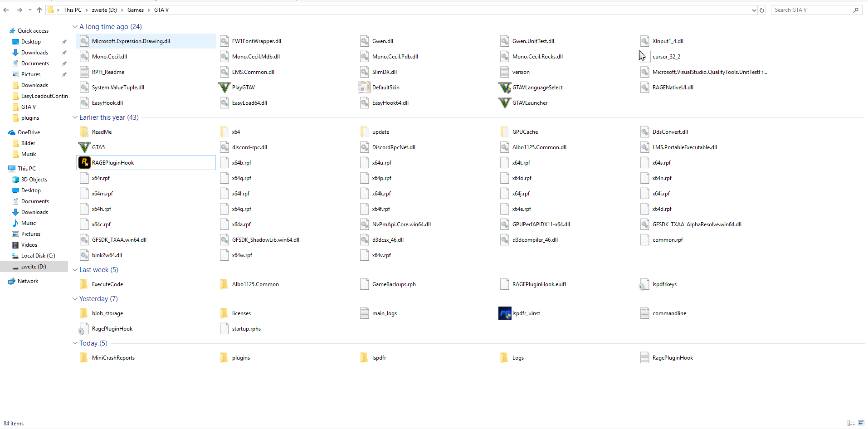Go forward in navigation history

19,10
